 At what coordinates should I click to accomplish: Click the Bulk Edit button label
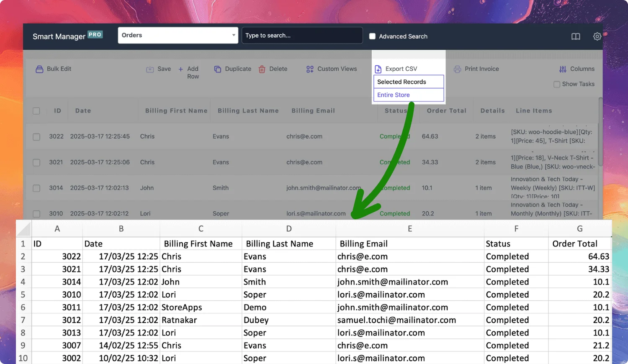point(59,69)
